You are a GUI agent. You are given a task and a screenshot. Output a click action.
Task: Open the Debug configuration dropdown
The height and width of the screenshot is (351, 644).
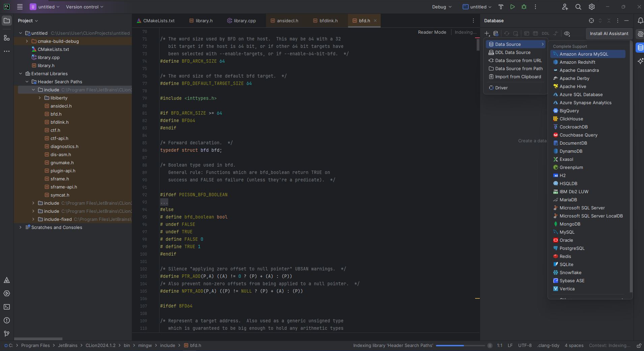[442, 7]
